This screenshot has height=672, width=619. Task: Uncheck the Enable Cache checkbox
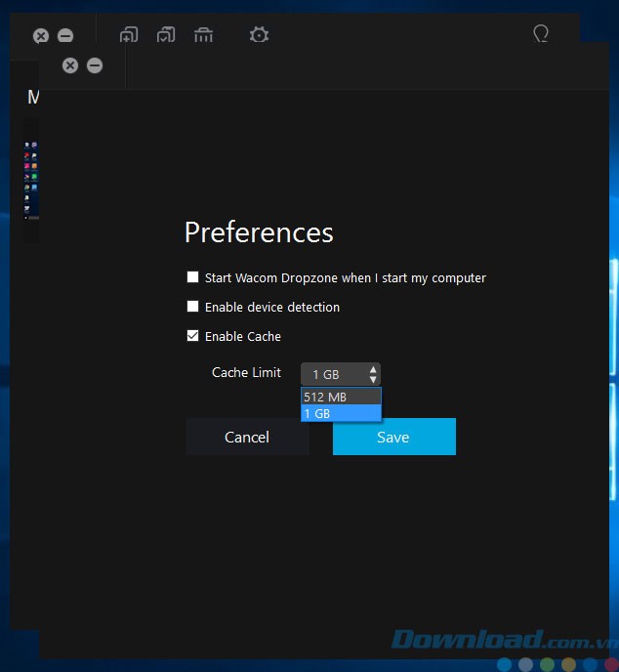(193, 336)
